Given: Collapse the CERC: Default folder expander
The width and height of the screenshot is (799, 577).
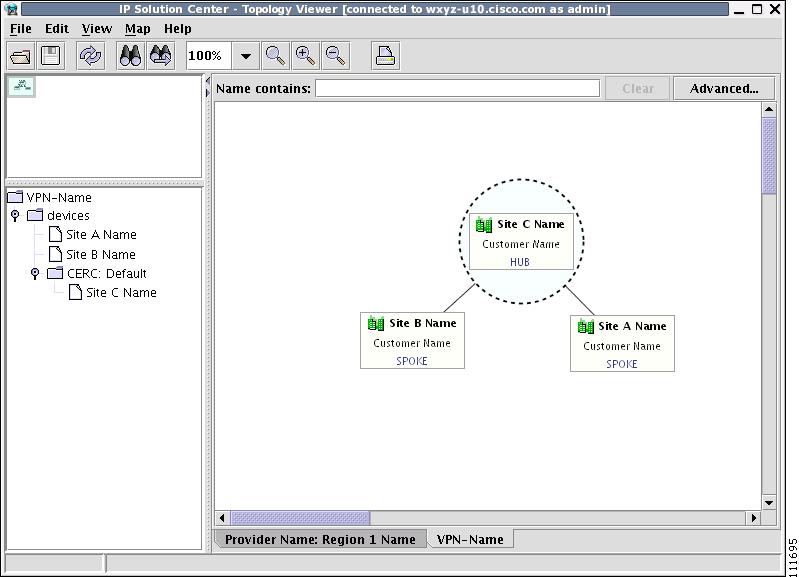Looking at the screenshot, I should pos(35,274).
